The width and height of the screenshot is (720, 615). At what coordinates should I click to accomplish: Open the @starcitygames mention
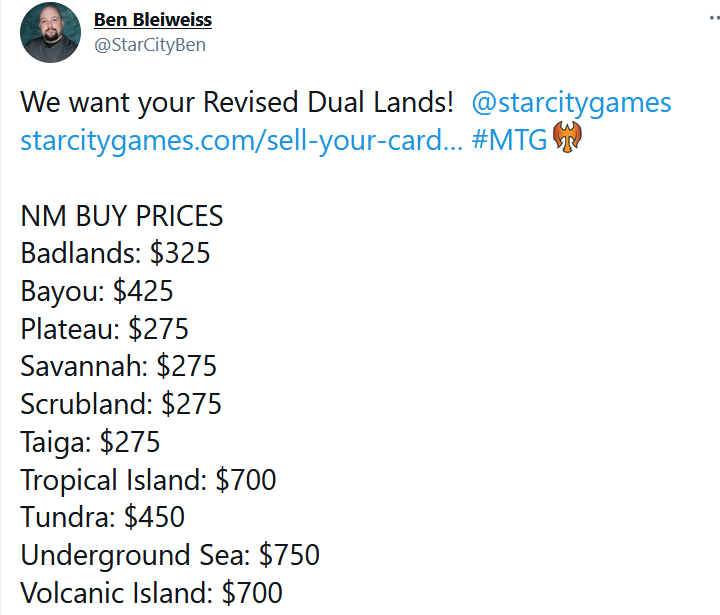point(571,102)
